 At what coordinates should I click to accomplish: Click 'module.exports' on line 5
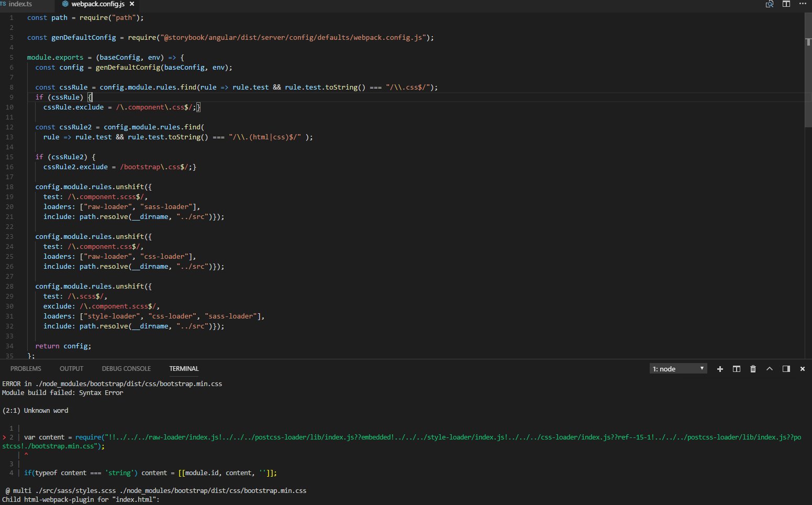click(55, 58)
